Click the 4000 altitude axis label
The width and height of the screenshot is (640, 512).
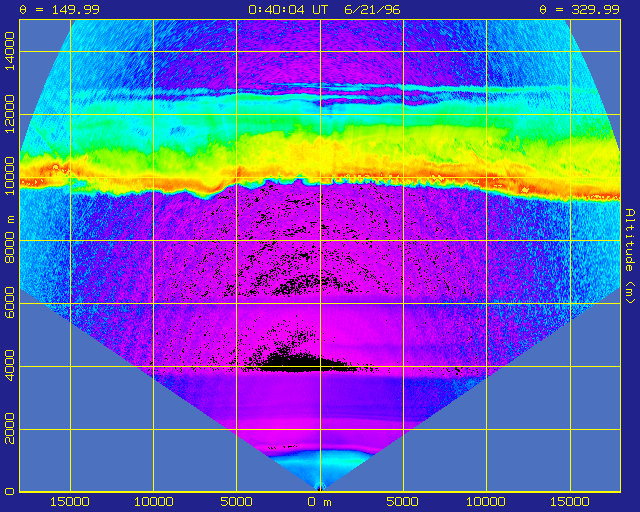point(9,366)
